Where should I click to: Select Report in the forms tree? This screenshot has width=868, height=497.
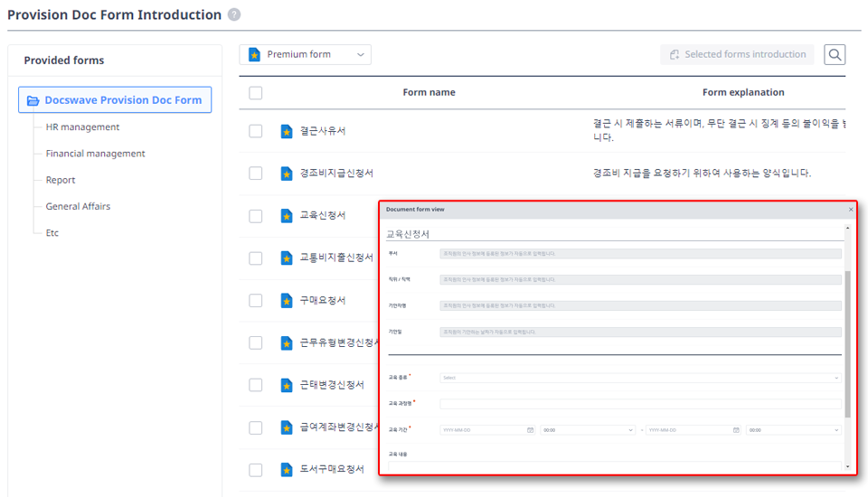coord(61,180)
